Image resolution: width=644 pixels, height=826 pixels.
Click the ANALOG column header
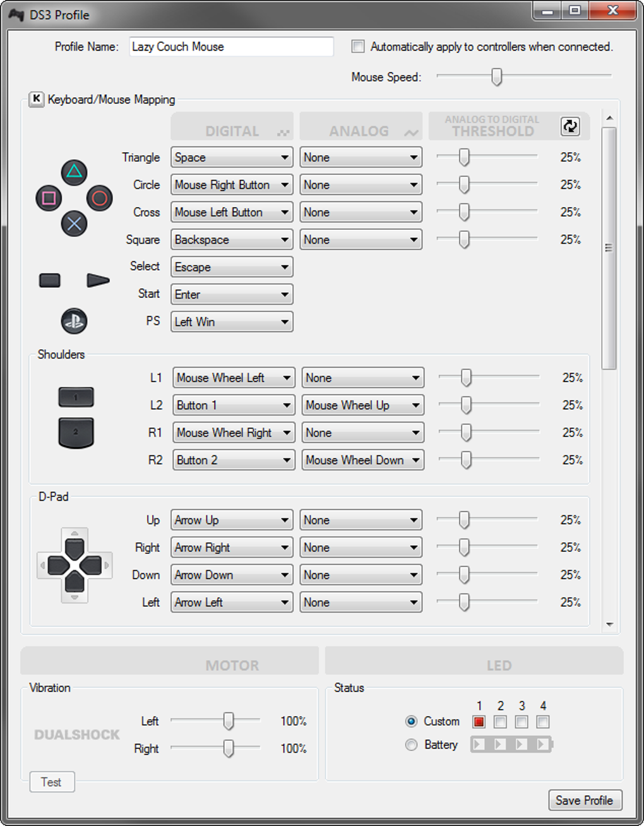coord(361,129)
